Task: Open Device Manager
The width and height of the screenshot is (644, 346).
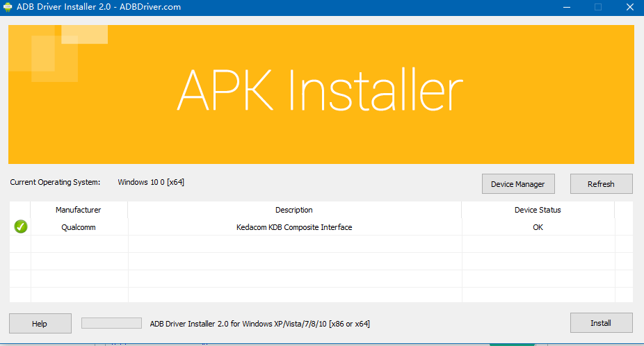Action: (517, 184)
